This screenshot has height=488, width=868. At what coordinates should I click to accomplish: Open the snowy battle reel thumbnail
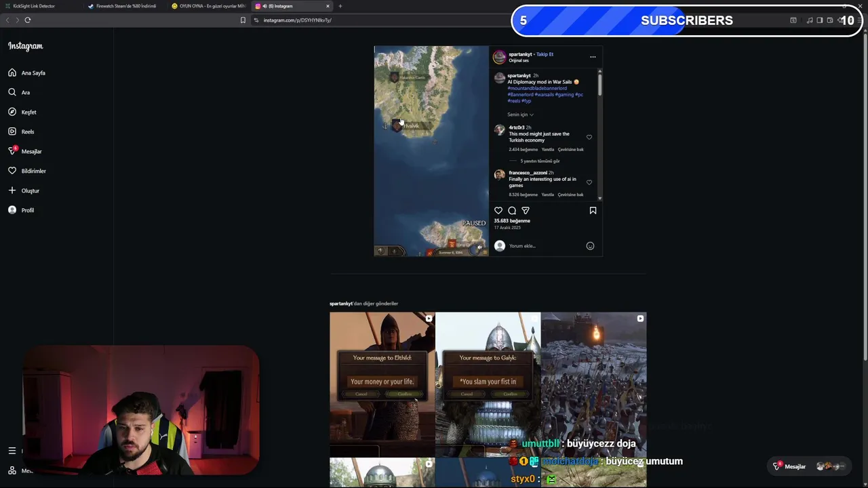pyautogui.click(x=593, y=384)
